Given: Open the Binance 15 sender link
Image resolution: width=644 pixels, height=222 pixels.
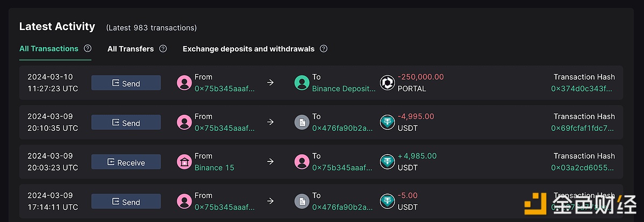Looking at the screenshot, I should pos(215,167).
